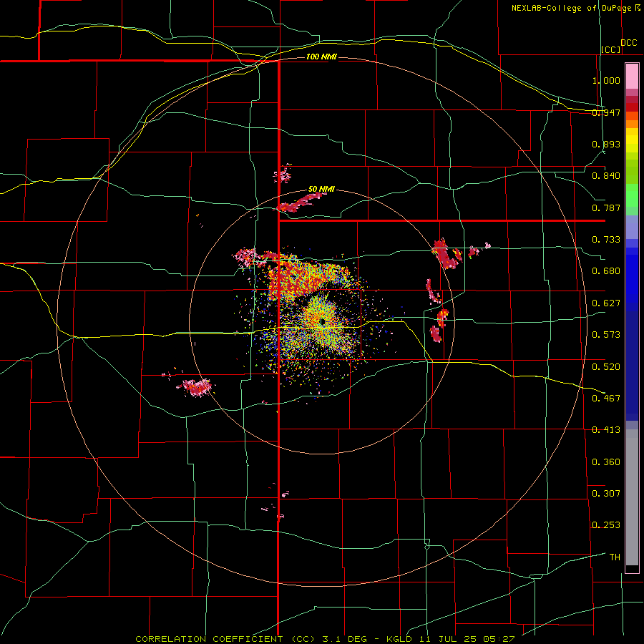Pick the gray band on the color scale

tap(632, 501)
